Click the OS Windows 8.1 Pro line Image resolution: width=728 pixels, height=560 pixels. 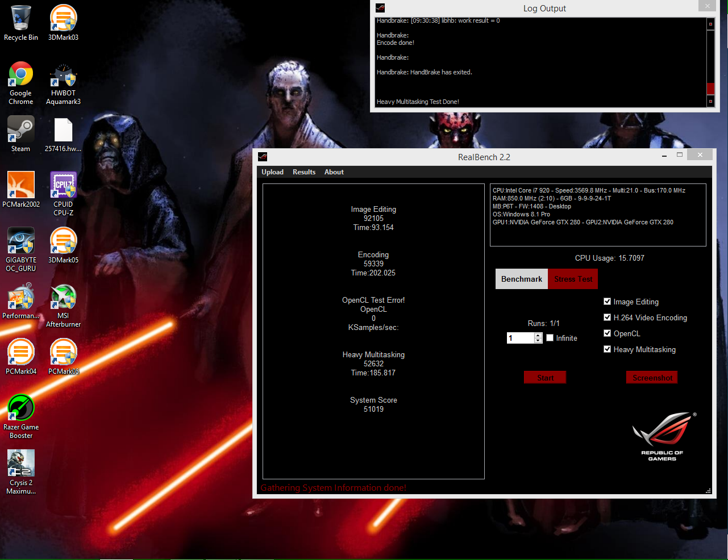521,214
